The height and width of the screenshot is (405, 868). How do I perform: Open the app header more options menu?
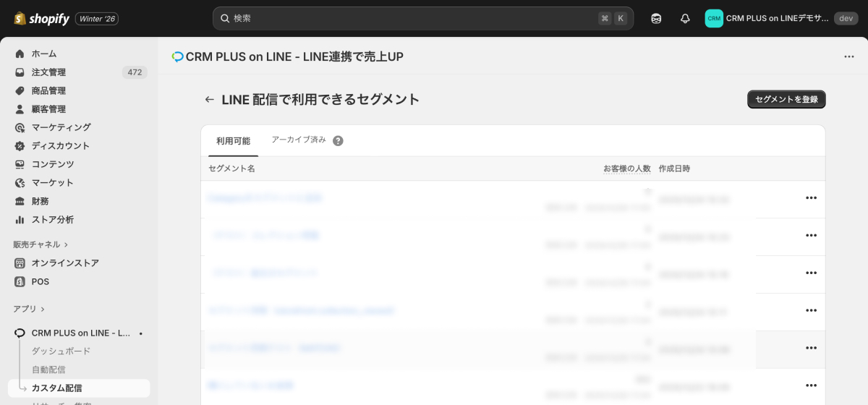pos(849,56)
